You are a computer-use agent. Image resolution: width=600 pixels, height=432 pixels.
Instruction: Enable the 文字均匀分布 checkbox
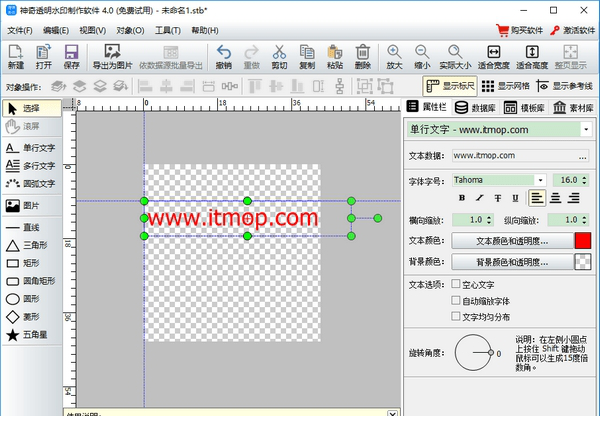coord(457,316)
